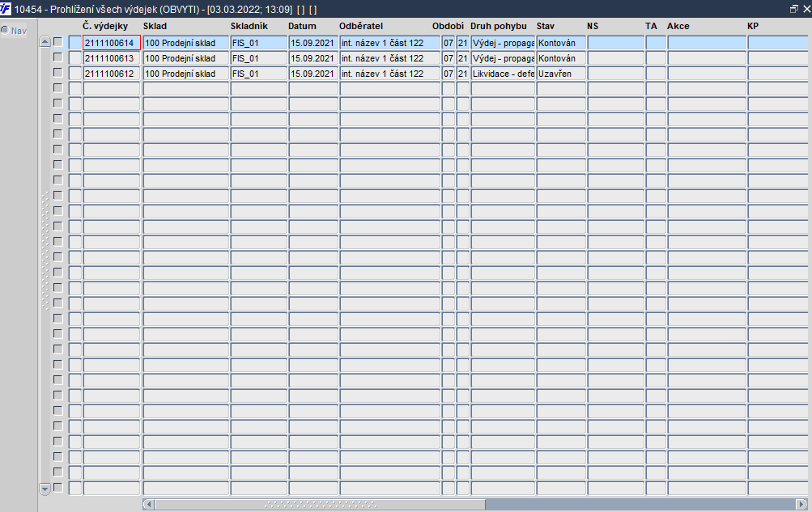Click Akce cell in row 2111100612
Screen dimensions: 812x512
tap(707, 74)
